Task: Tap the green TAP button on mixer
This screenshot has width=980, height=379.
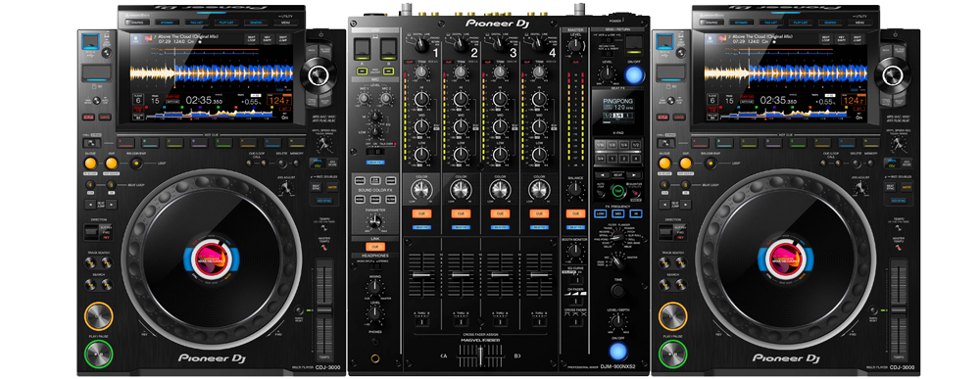Action: click(618, 191)
